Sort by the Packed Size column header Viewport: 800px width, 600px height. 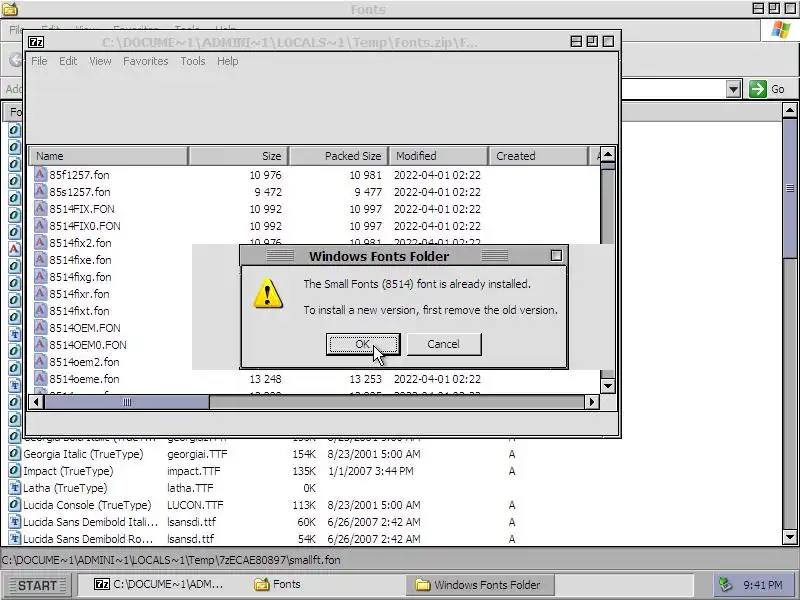tap(339, 156)
